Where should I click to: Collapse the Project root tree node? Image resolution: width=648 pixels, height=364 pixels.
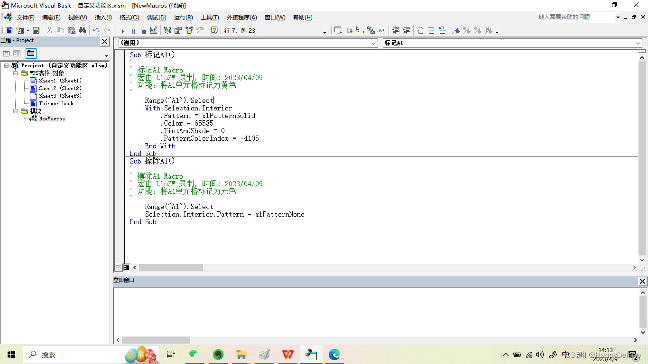(7, 65)
